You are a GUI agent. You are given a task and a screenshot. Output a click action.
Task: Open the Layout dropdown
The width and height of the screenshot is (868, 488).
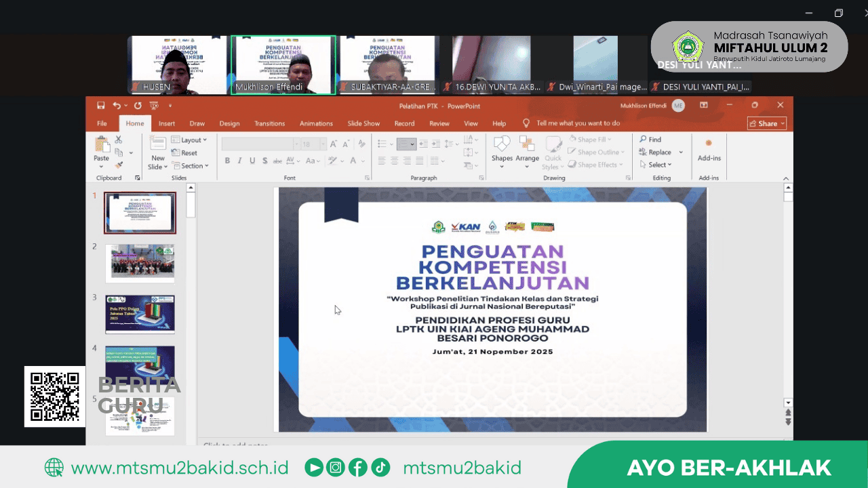pyautogui.click(x=194, y=140)
